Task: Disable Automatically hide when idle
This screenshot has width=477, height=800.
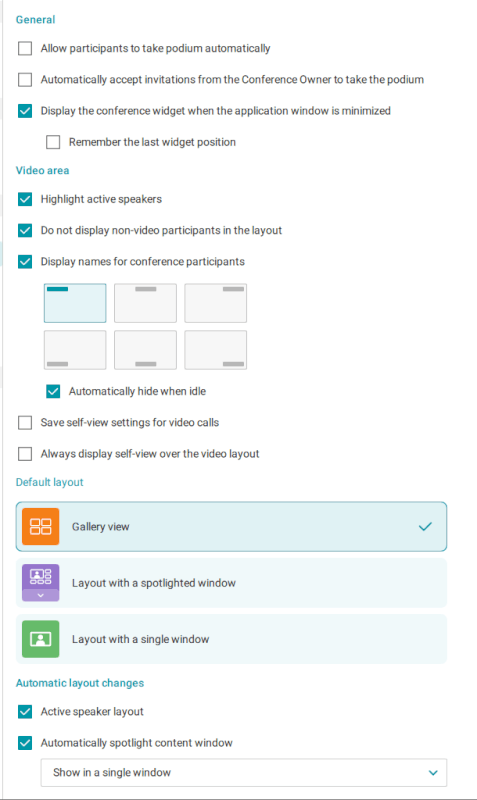Action: coord(53,391)
